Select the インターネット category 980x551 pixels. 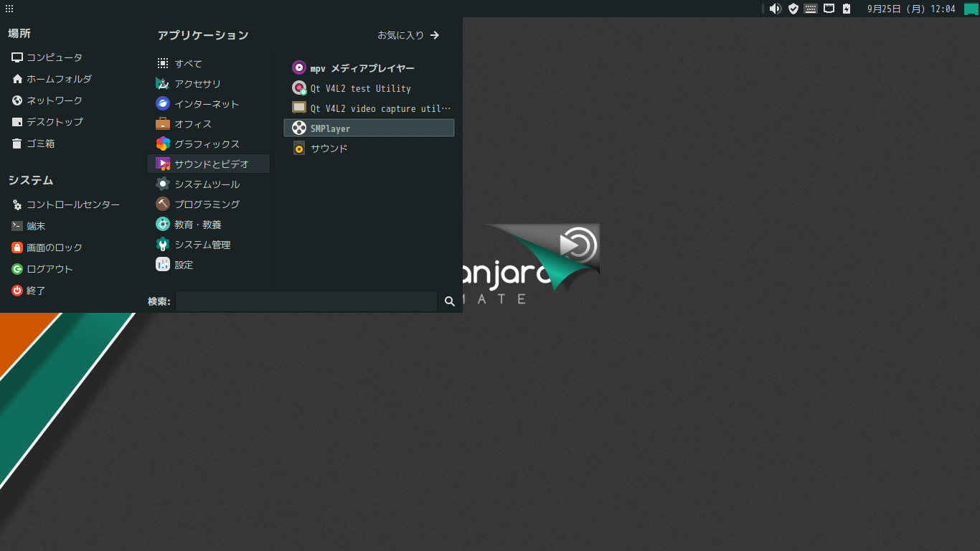[208, 103]
